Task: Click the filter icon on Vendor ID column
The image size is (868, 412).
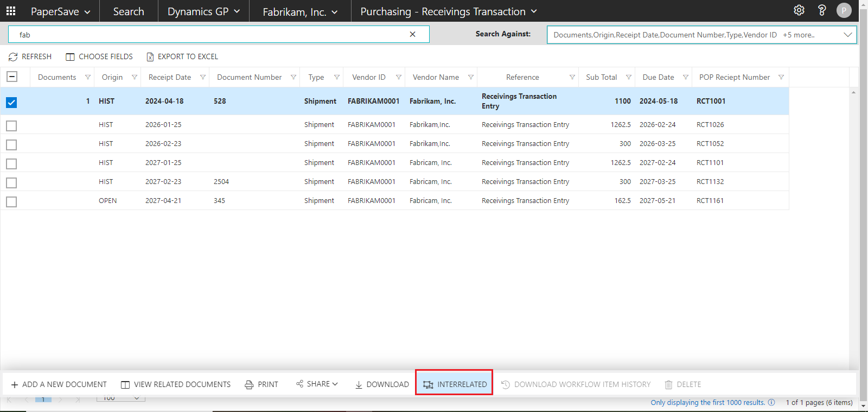Action: click(399, 77)
